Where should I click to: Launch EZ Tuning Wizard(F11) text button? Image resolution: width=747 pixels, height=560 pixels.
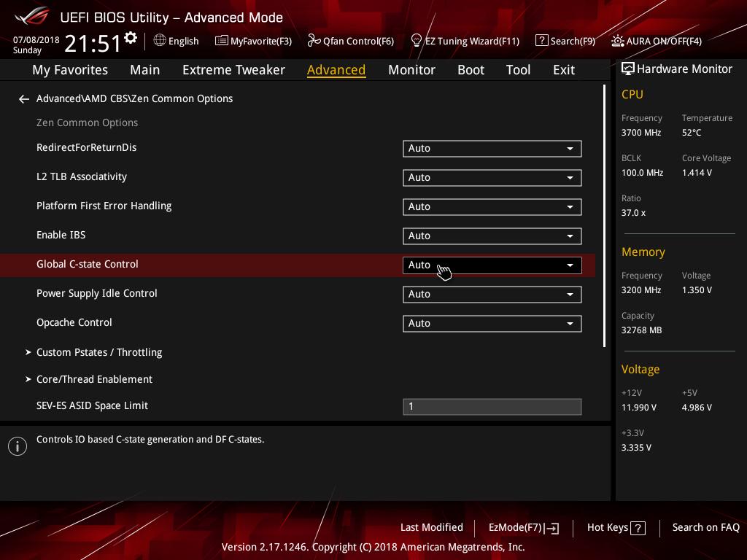point(472,41)
